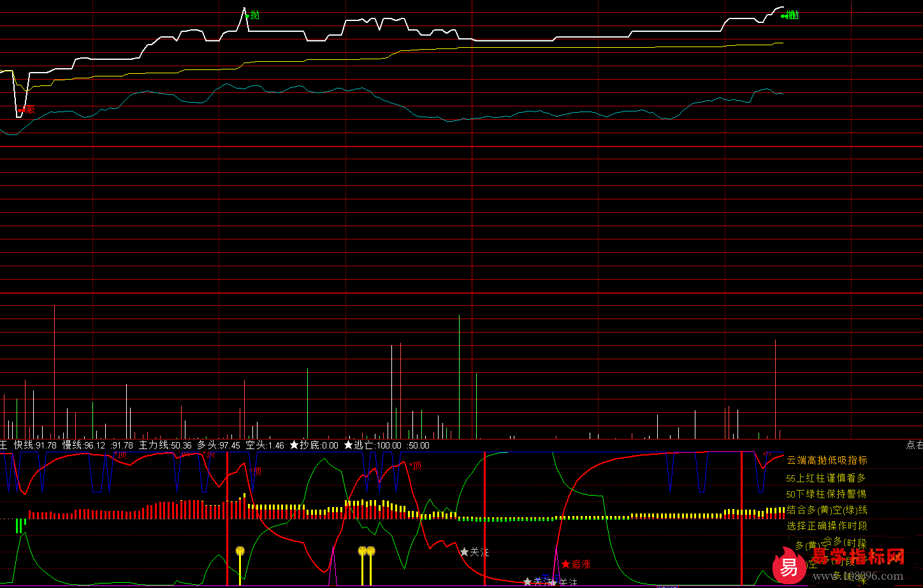Click the ★抄底:0.00 readout
The height and width of the screenshot is (588, 923).
tap(314, 445)
